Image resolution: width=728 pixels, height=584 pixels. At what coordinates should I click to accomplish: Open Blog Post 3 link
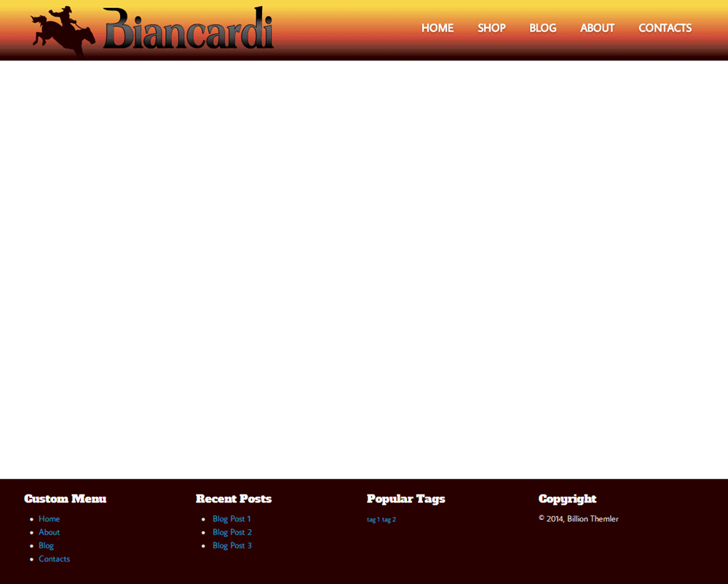(232, 545)
